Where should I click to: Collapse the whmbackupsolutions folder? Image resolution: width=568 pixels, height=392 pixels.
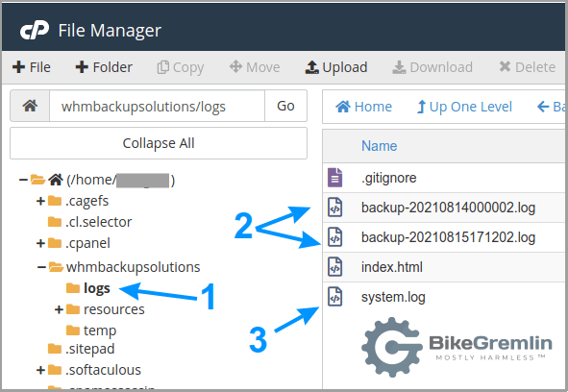click(x=41, y=267)
